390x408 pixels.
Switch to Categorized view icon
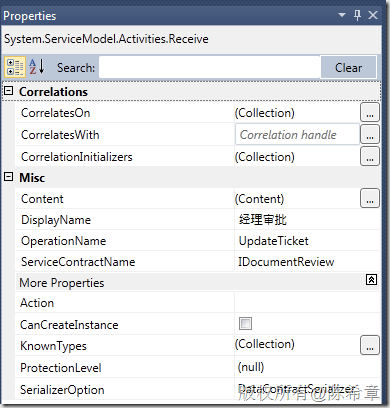click(x=15, y=67)
